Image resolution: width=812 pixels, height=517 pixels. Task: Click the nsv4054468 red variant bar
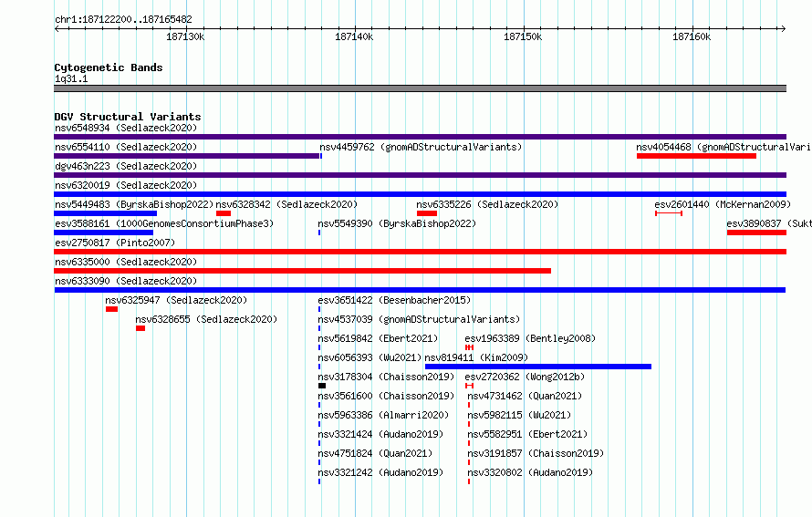[x=696, y=156]
